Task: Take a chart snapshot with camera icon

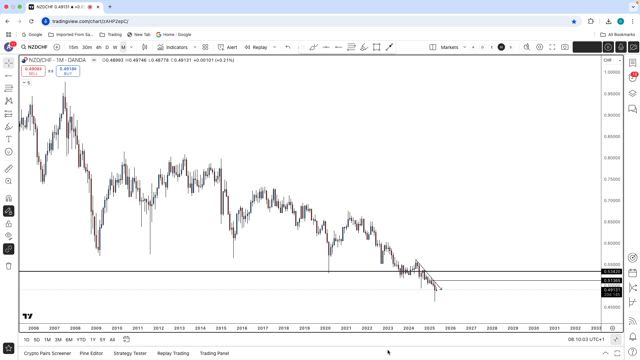Action: 565,47
